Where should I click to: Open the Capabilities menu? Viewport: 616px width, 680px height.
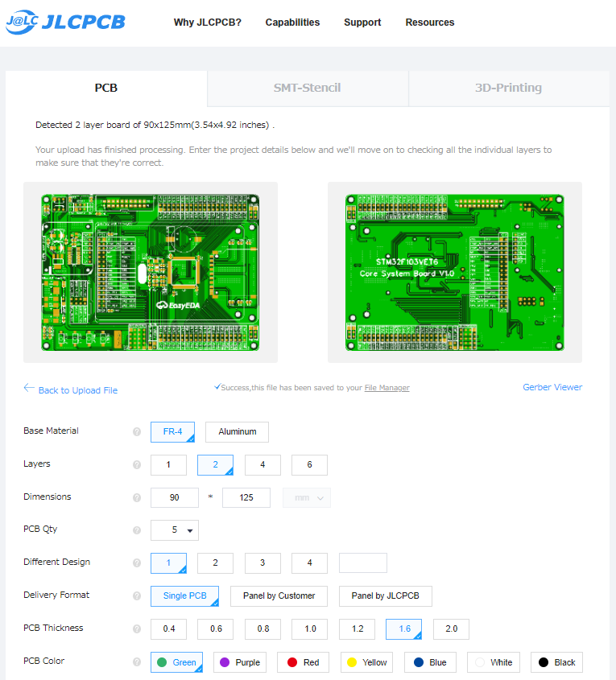click(x=292, y=22)
